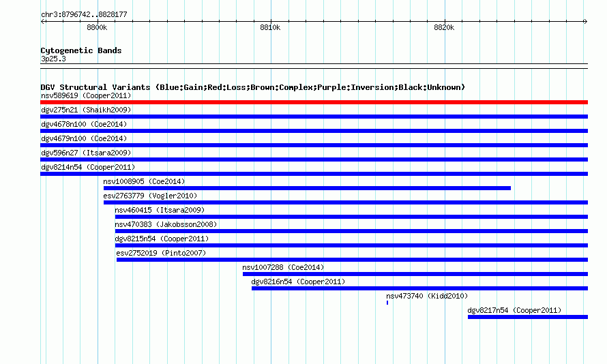607x364 pixels.
Task: Select the 3p25.3 band label
Action: (53, 59)
